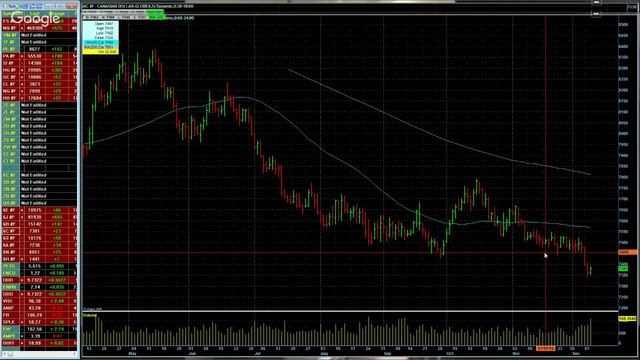Viewport: 640px width, 360px height.
Task: Select the CL #F crude oil row
Action: pos(39,84)
